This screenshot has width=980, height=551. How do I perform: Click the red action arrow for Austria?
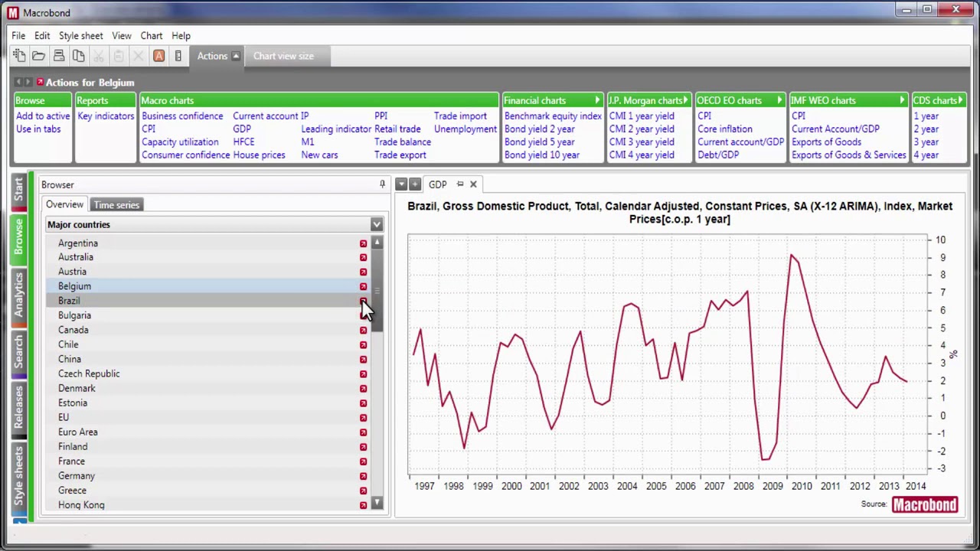(x=363, y=272)
